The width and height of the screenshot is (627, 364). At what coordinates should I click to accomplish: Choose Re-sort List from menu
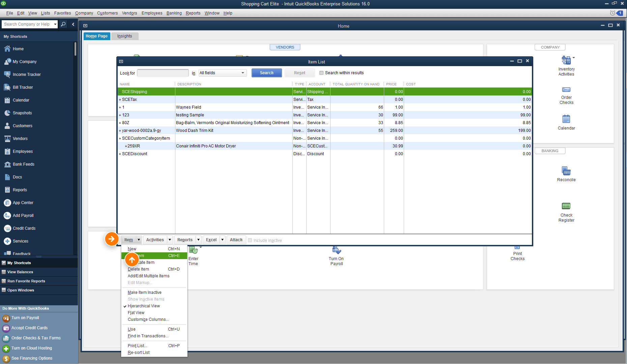tap(154, 353)
